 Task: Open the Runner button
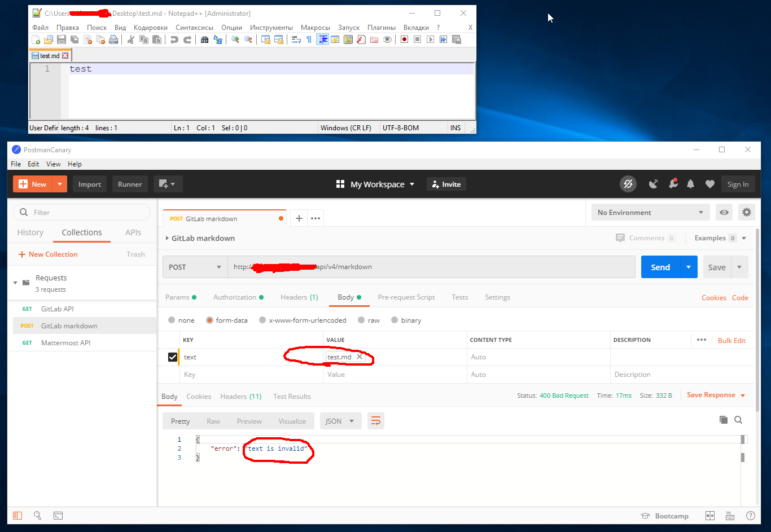[x=130, y=184]
